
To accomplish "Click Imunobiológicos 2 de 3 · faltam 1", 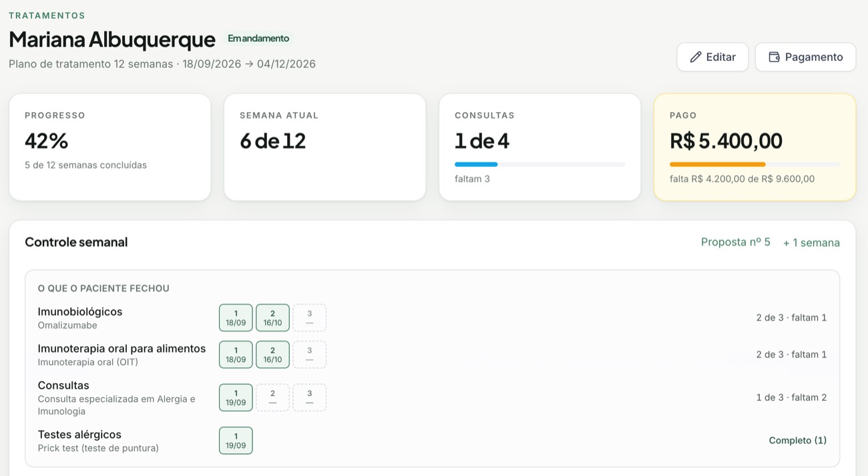I will [791, 318].
